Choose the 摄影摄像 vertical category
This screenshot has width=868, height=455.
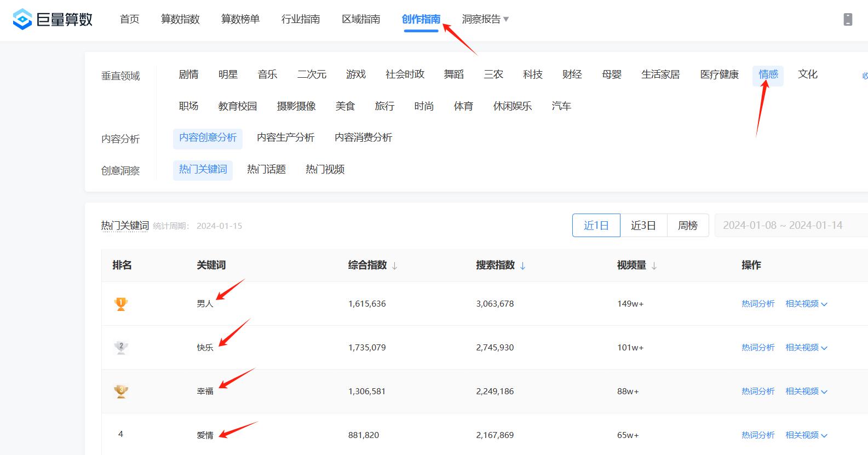[296, 106]
